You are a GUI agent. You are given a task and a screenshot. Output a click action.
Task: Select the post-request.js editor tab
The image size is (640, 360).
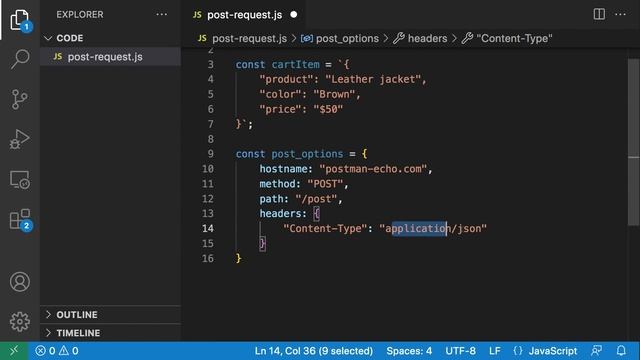244,15
